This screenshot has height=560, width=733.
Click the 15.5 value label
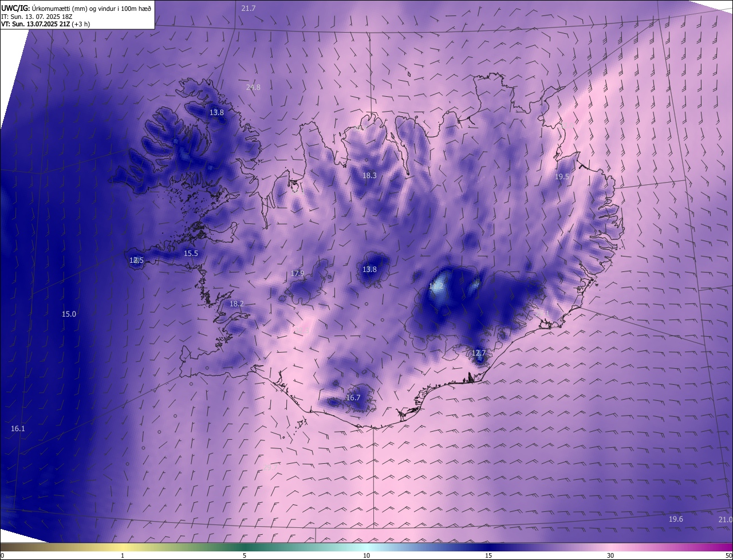pos(191,253)
